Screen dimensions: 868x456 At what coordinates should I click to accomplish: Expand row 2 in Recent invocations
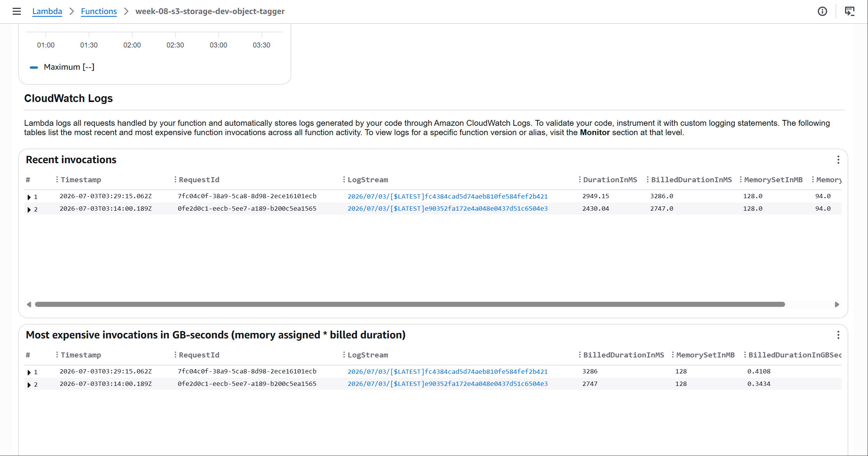click(29, 210)
